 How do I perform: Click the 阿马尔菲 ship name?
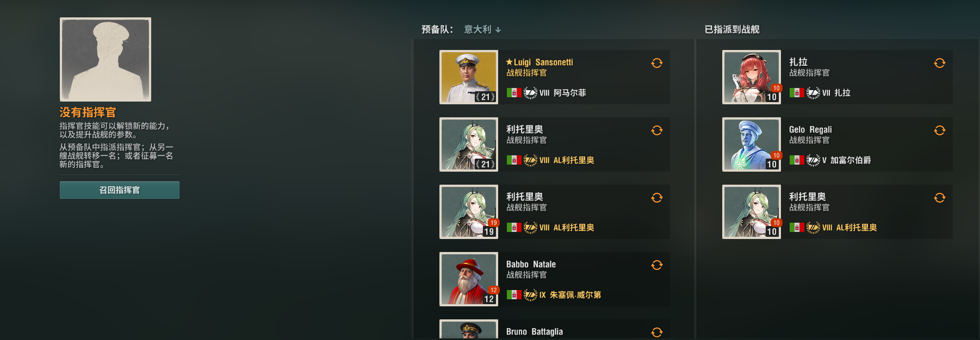coord(570,93)
